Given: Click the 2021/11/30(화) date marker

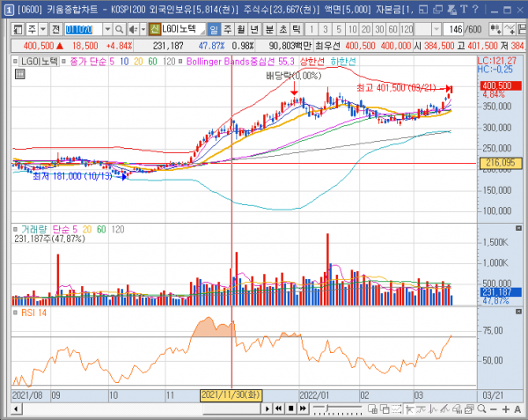Looking at the screenshot, I should pyautogui.click(x=231, y=395).
